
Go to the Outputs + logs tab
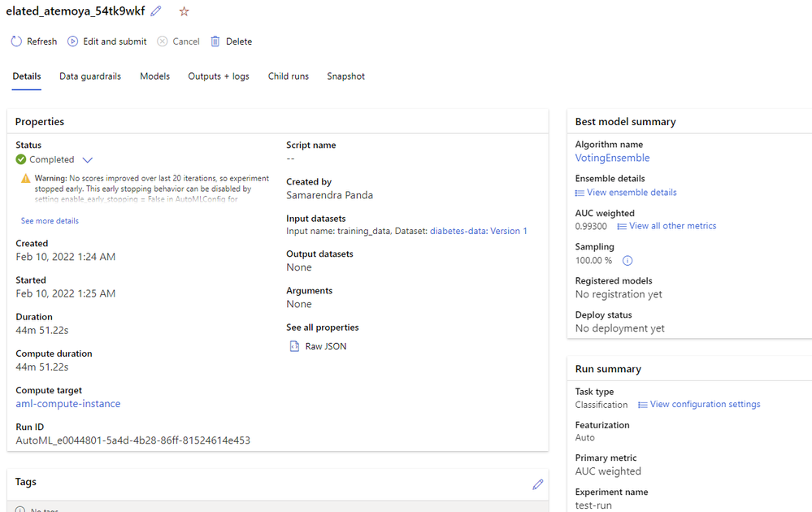(219, 76)
